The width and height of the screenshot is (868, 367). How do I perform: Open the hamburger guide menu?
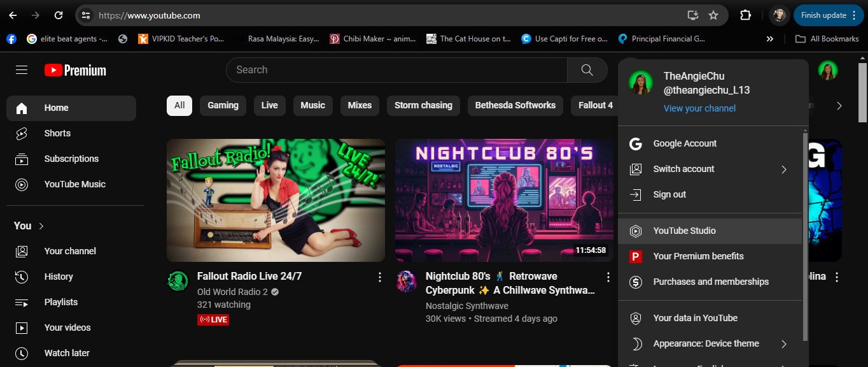[x=22, y=70]
